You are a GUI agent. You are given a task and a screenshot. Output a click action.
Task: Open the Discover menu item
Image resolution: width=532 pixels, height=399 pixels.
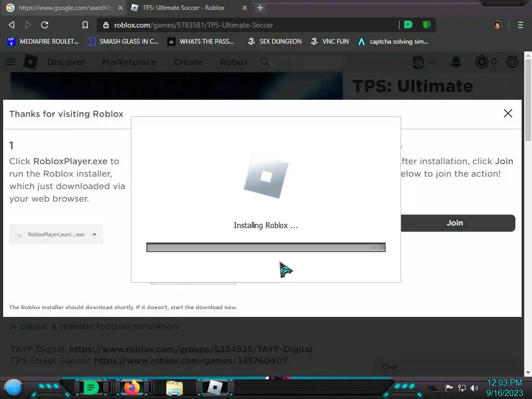click(66, 62)
